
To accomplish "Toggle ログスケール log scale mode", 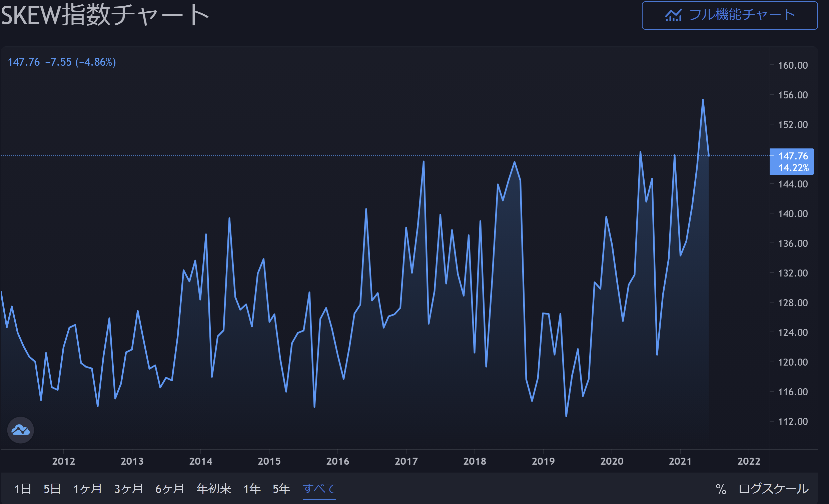I will 773,489.
